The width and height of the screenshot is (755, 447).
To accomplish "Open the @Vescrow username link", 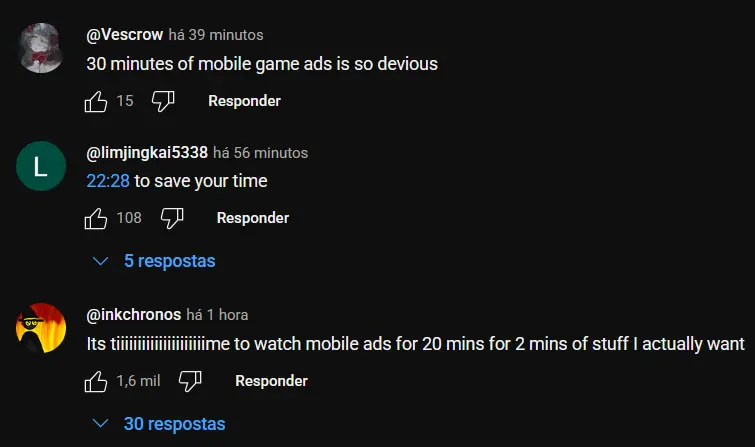I will click(124, 35).
